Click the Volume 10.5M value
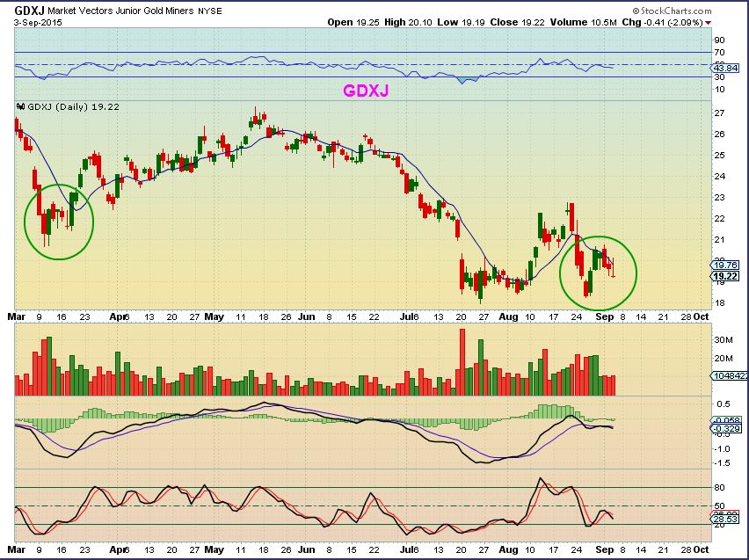Image resolution: width=749 pixels, height=560 pixels. pyautogui.click(x=584, y=23)
